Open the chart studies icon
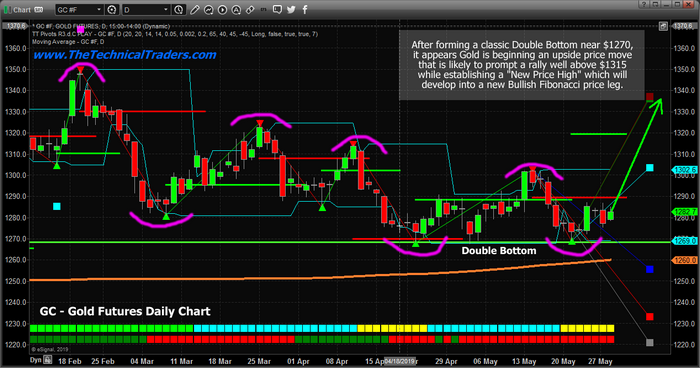The height and width of the screenshot is (368, 700). point(208,9)
